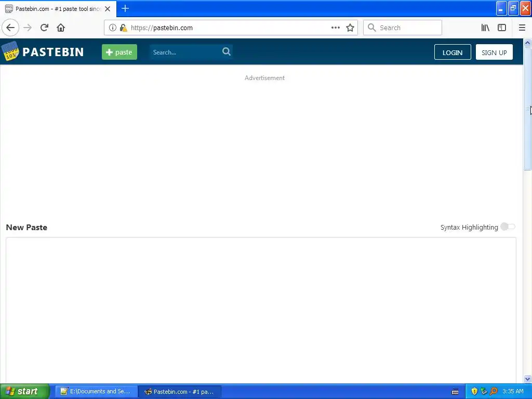Open the browser home page icon

(x=61, y=28)
